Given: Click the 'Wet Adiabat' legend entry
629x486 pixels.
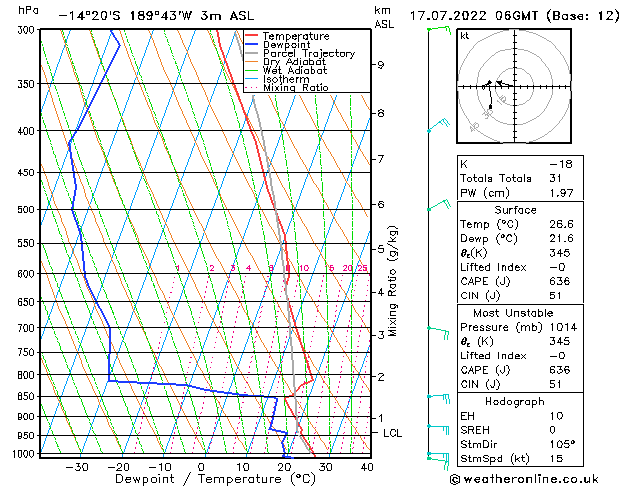Looking at the screenshot, I should point(295,71).
